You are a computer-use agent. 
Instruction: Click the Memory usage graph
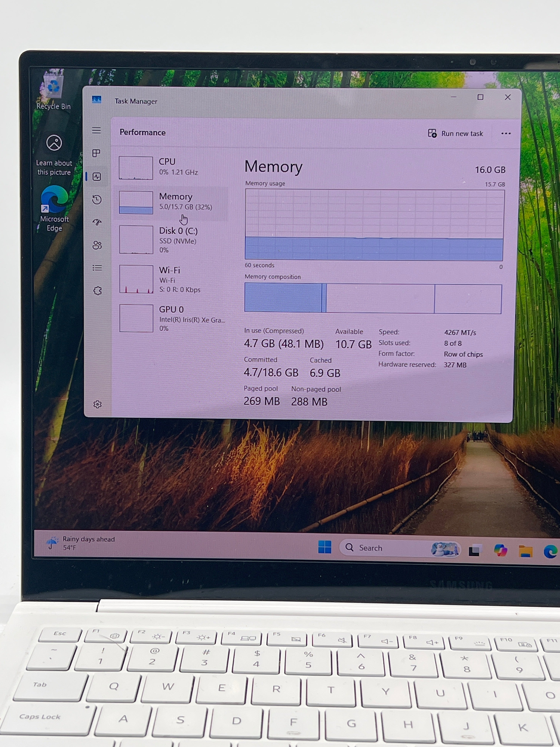click(x=374, y=225)
